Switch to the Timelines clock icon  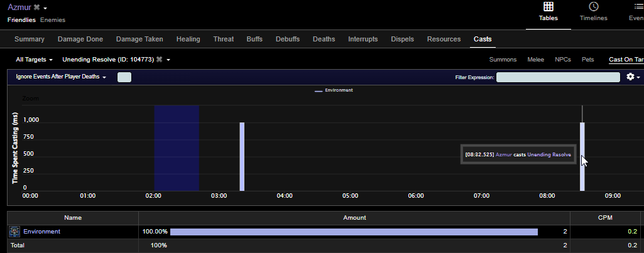tap(594, 6)
